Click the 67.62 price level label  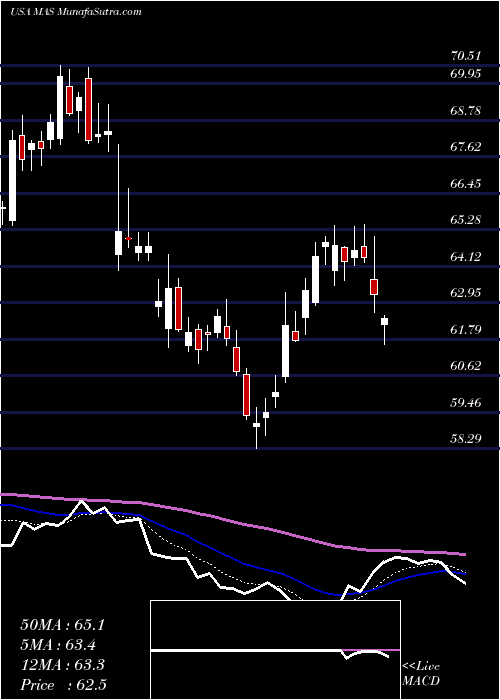click(x=466, y=147)
